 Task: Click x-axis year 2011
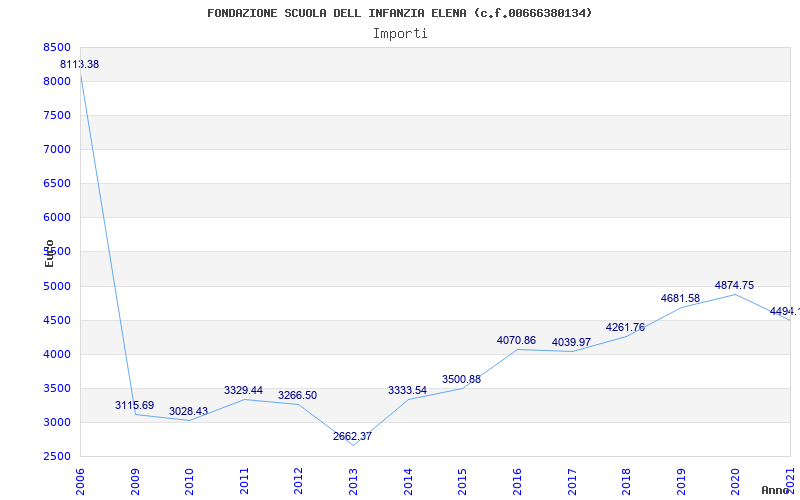coord(244,482)
